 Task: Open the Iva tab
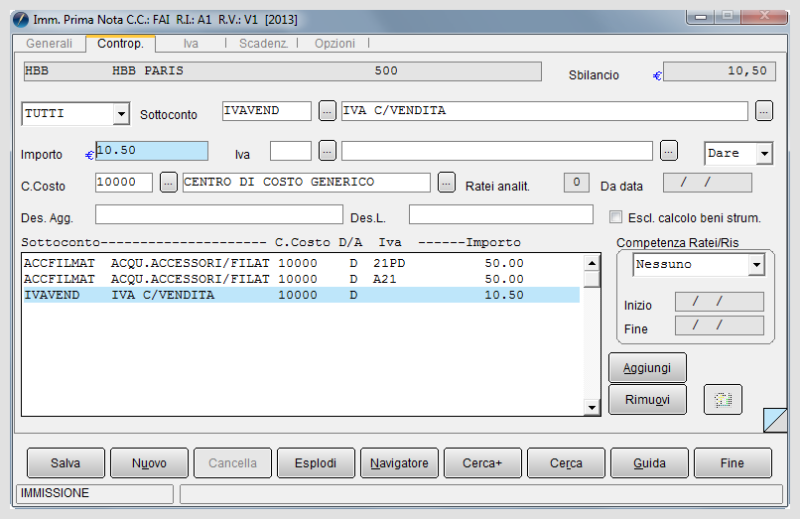(191, 43)
